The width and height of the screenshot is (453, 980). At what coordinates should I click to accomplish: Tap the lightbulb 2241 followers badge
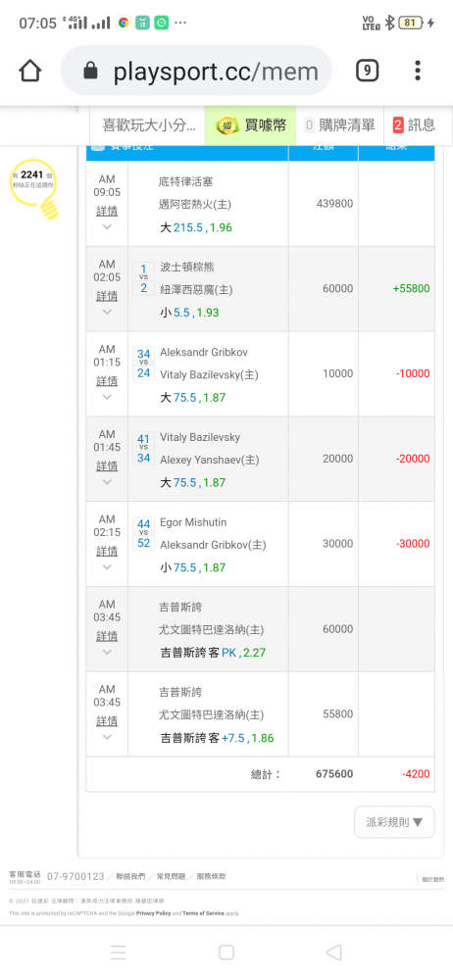pos(35,189)
